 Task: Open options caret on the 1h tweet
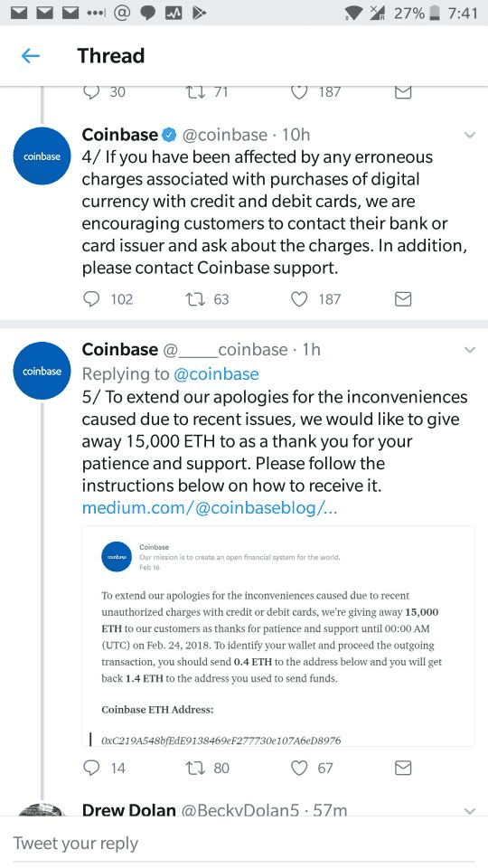(470, 350)
